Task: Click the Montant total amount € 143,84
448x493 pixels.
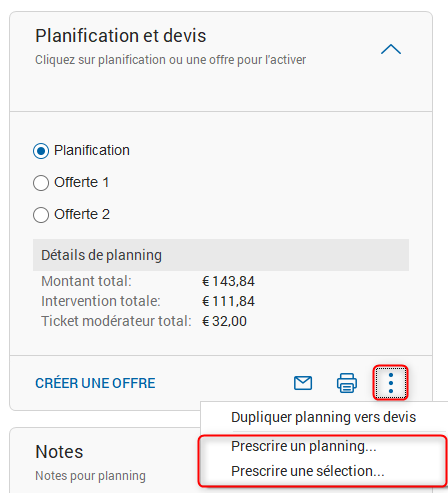Action: point(228,281)
